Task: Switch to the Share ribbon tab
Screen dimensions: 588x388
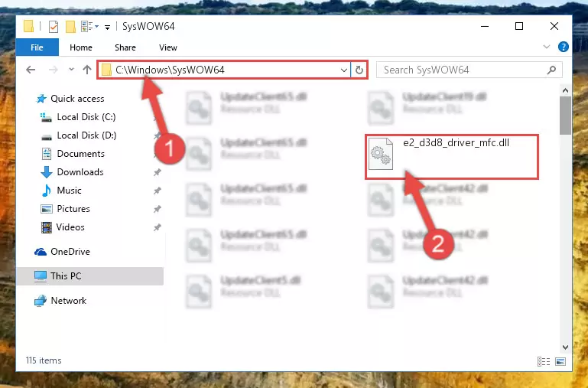Action: pyautogui.click(x=125, y=47)
